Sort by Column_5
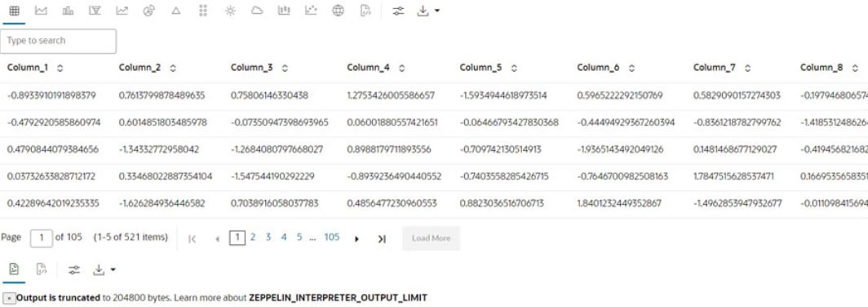Screen dimensions: 868x307 point(514,68)
